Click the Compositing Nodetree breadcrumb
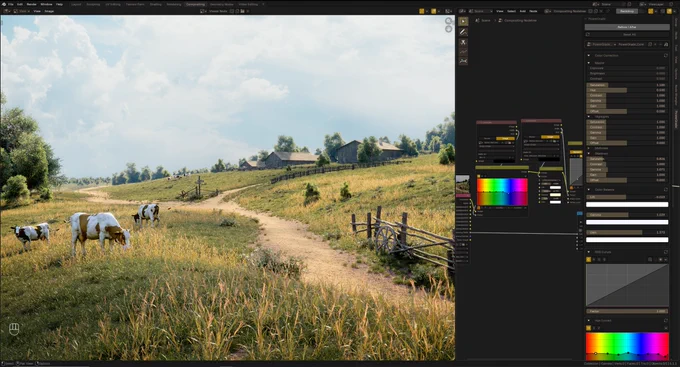Screen dimensions: 680x367 (517, 20)
